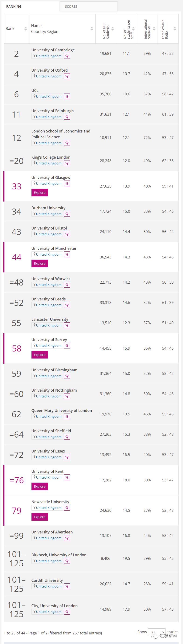Click the cap icon beside University of Edinburgh

click(x=67, y=116)
